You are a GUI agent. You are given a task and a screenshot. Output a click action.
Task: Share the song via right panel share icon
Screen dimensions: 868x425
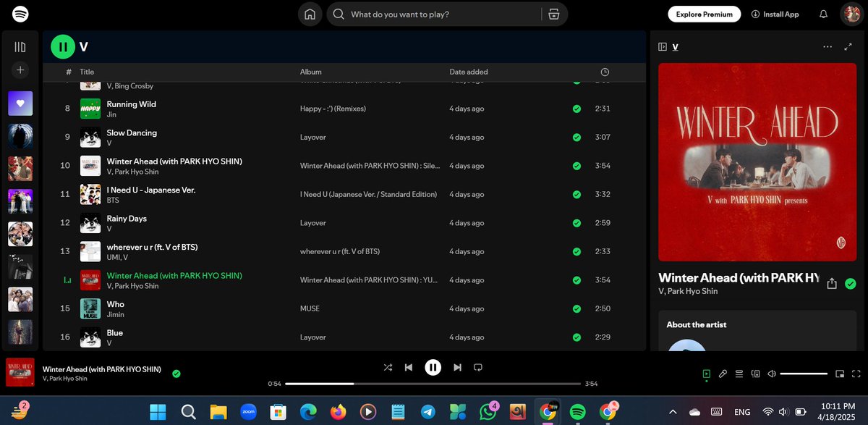[832, 284]
